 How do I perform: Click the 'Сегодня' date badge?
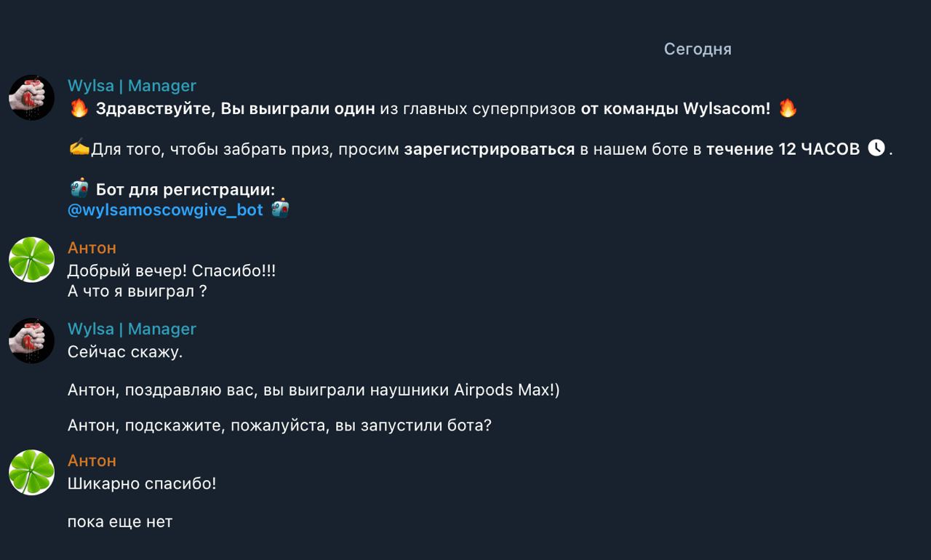coord(697,49)
